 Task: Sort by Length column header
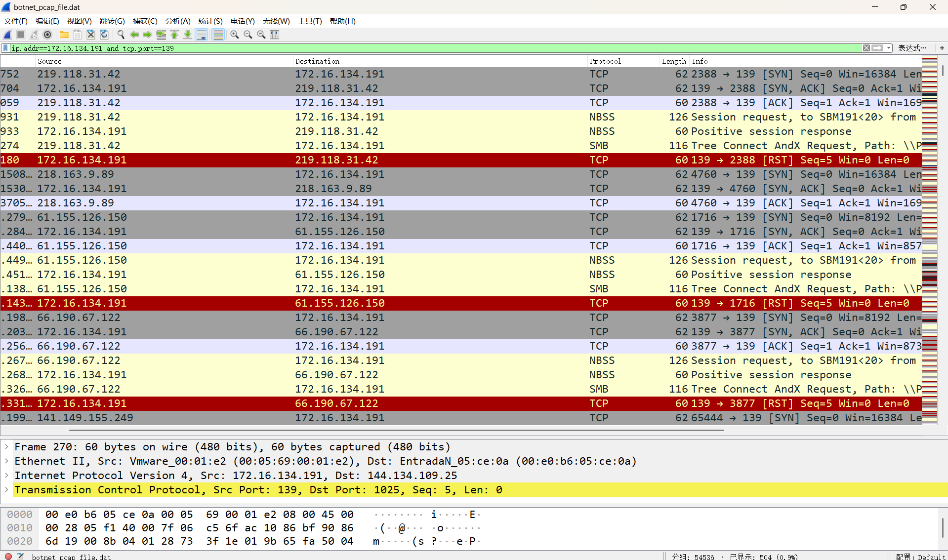(674, 61)
